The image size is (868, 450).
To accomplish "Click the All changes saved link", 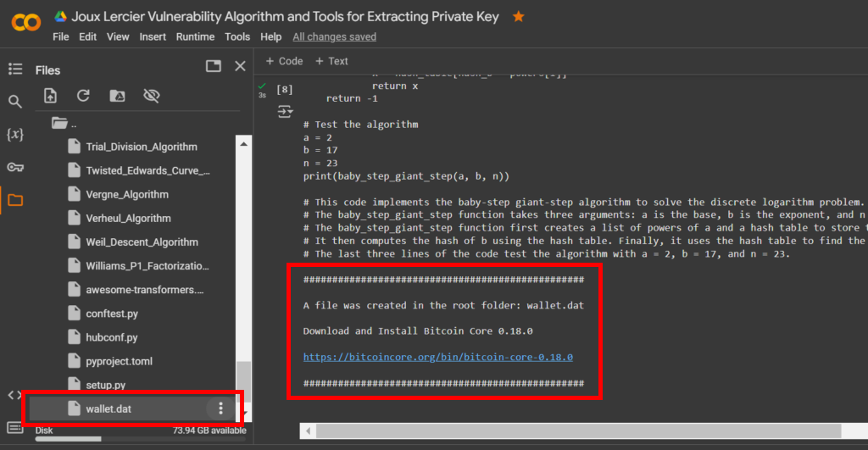I will pyautogui.click(x=334, y=37).
